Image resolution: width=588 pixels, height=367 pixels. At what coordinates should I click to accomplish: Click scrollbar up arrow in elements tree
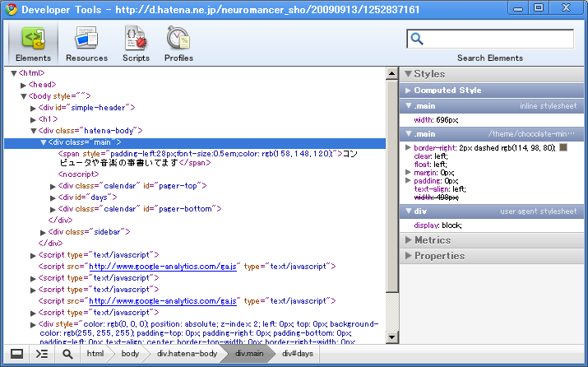[x=392, y=73]
